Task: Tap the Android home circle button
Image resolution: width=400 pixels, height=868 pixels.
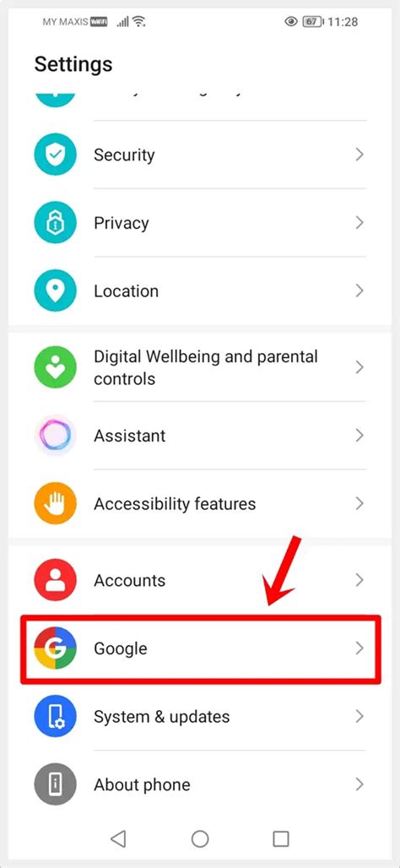Action: pyautogui.click(x=200, y=838)
